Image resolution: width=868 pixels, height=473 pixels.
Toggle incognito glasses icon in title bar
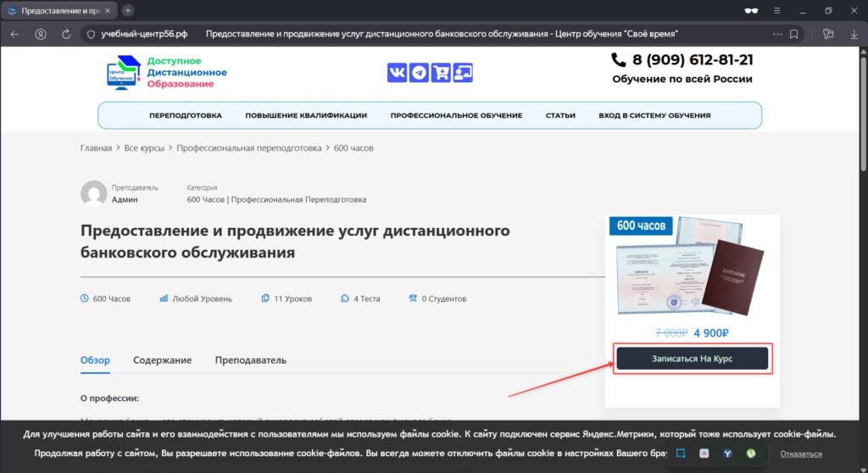[751, 10]
